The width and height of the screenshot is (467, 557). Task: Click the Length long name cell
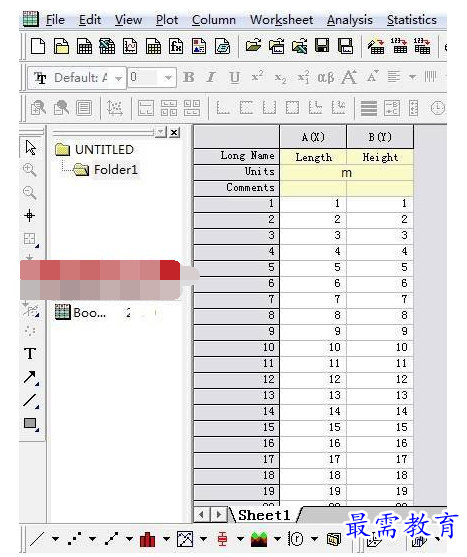313,157
